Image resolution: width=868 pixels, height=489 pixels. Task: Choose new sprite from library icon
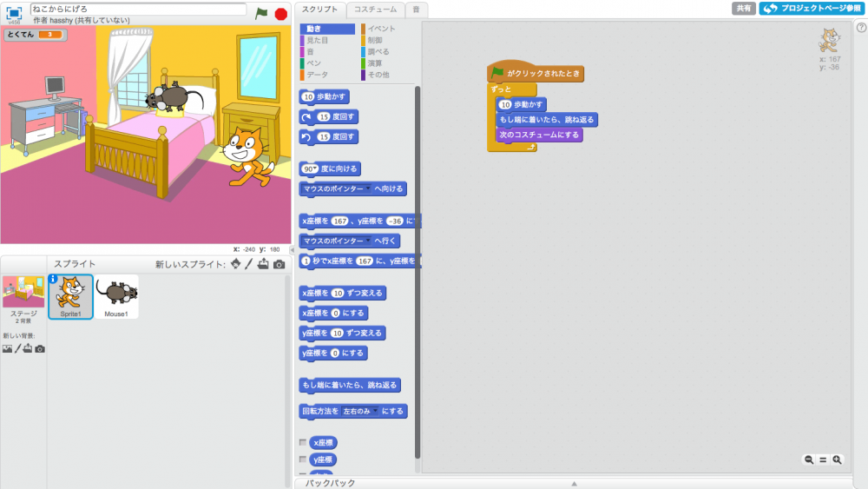click(235, 264)
